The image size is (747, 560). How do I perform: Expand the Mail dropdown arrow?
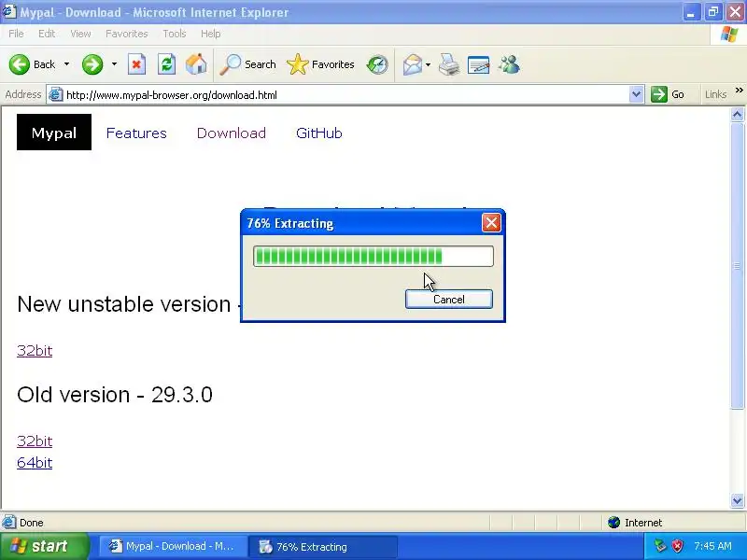[428, 64]
